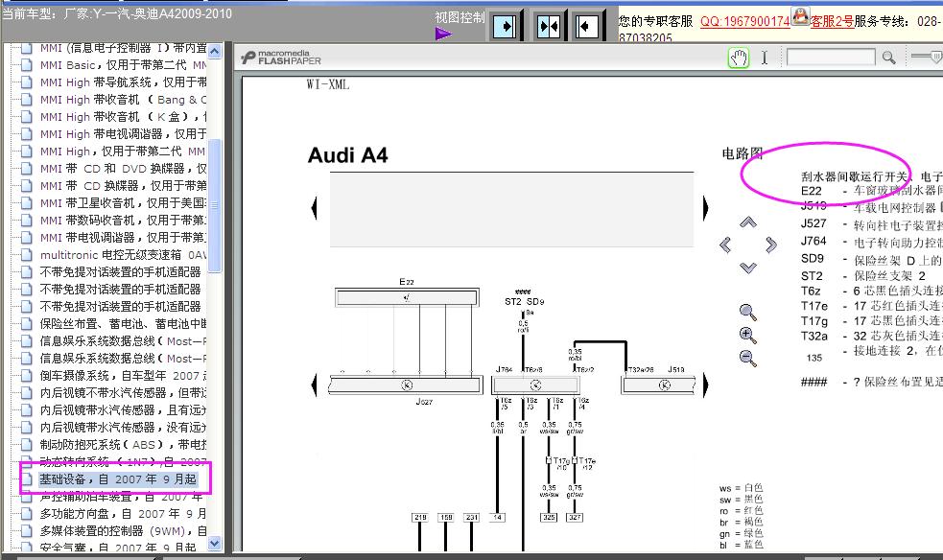Open the QQ:1967900174 customer service link

click(x=744, y=22)
